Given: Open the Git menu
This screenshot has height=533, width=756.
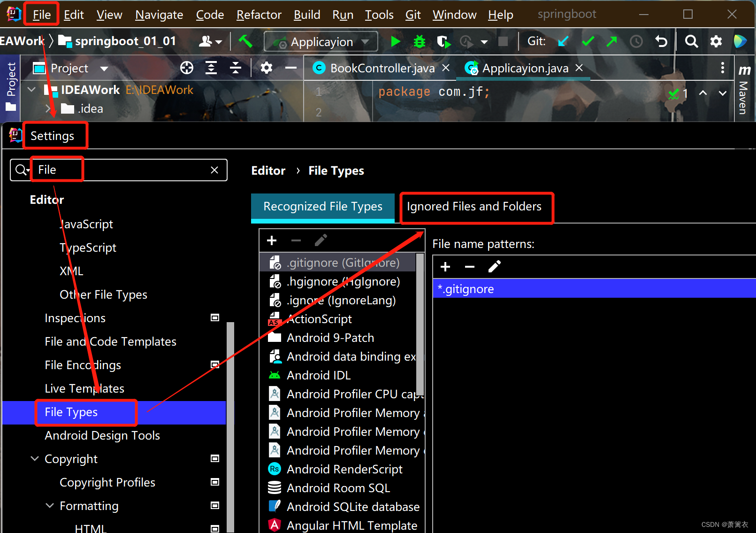Looking at the screenshot, I should click(x=413, y=15).
